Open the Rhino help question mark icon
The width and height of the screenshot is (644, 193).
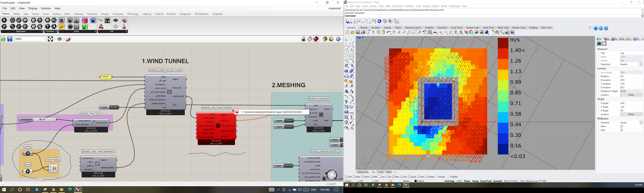tap(513, 33)
